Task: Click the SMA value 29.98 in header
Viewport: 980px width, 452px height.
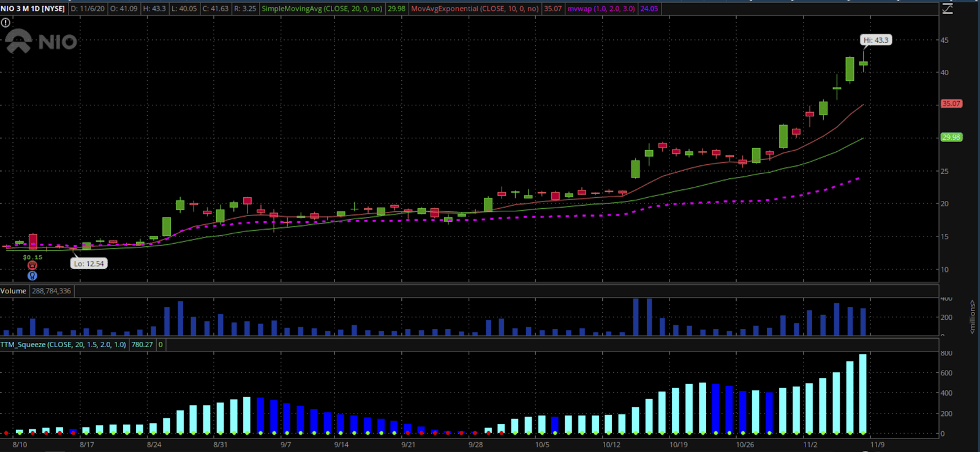Action: coord(396,9)
